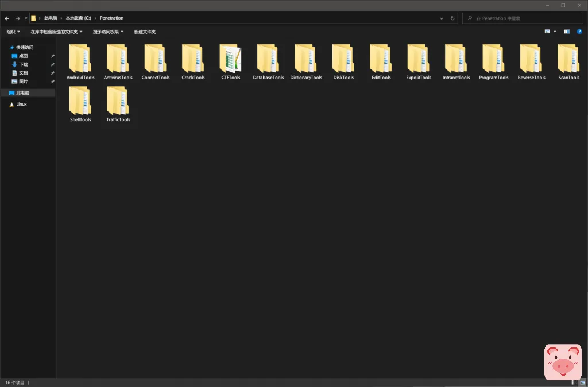Open the EditTools folder icon
This screenshot has height=387, width=588.
[381, 58]
